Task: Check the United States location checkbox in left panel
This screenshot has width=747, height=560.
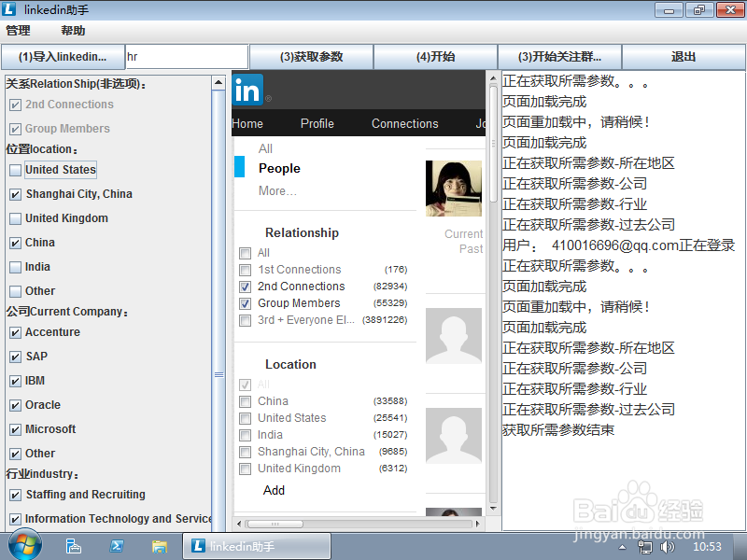Action: [15, 170]
